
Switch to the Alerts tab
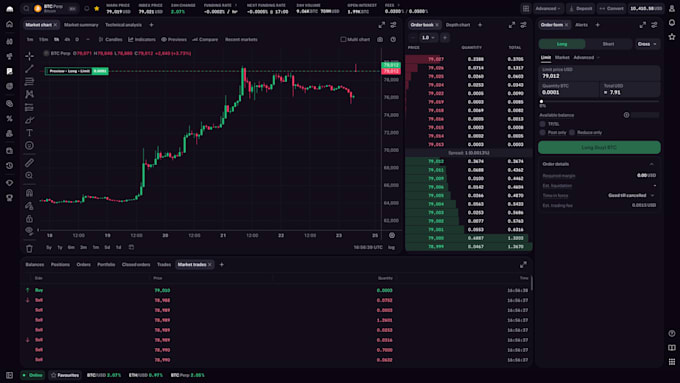tap(582, 25)
